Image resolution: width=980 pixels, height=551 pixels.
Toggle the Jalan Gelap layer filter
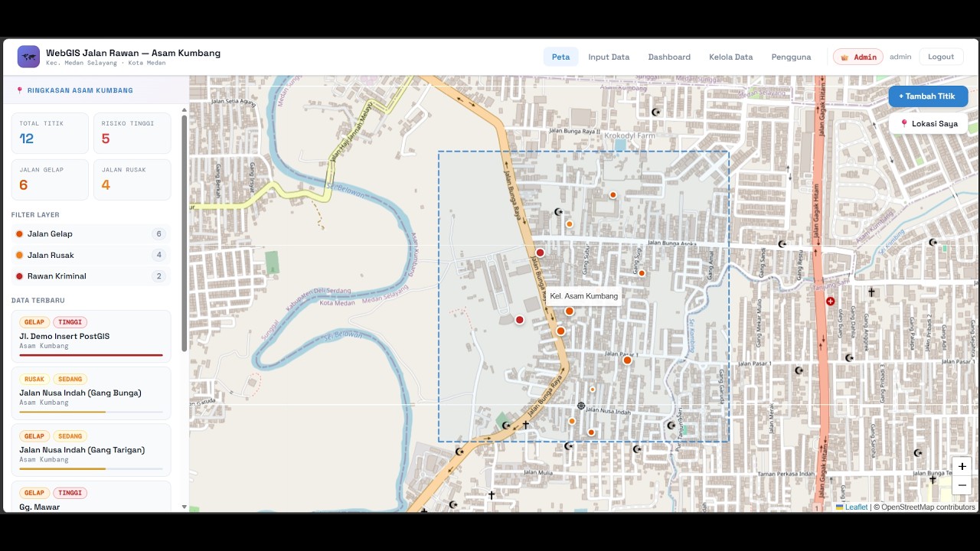pos(90,234)
